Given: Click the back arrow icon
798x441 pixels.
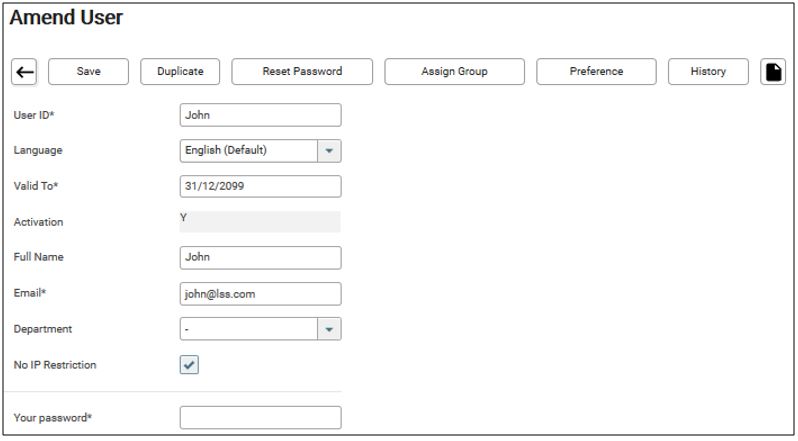Looking at the screenshot, I should [x=24, y=72].
